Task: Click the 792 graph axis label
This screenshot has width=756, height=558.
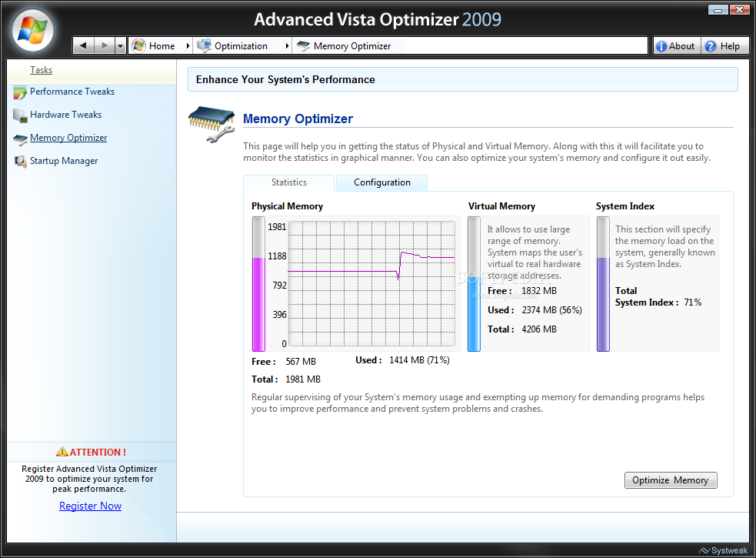Action: click(280, 286)
